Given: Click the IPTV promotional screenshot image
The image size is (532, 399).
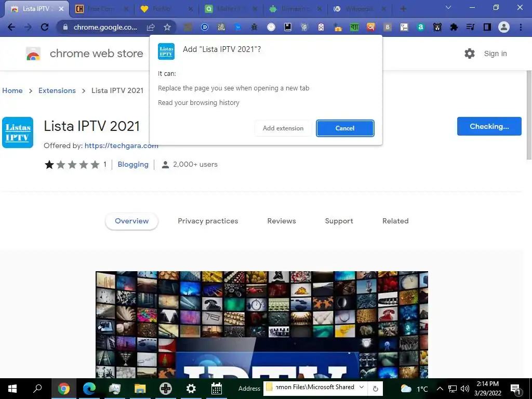Looking at the screenshot, I should coord(262,325).
